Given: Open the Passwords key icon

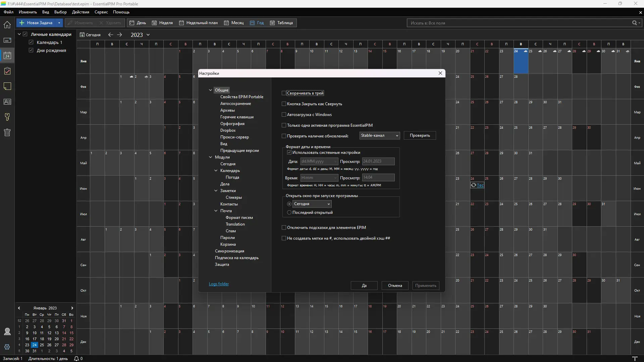Looking at the screenshot, I should (x=7, y=117).
